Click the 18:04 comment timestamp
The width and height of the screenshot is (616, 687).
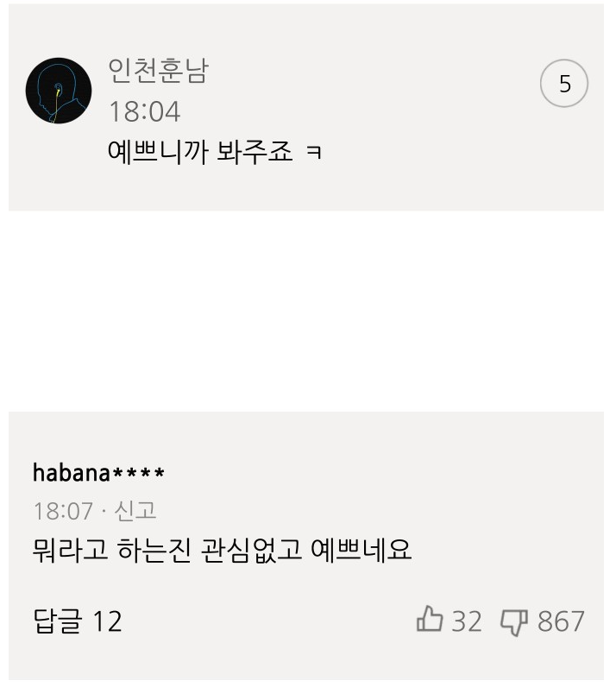145,111
